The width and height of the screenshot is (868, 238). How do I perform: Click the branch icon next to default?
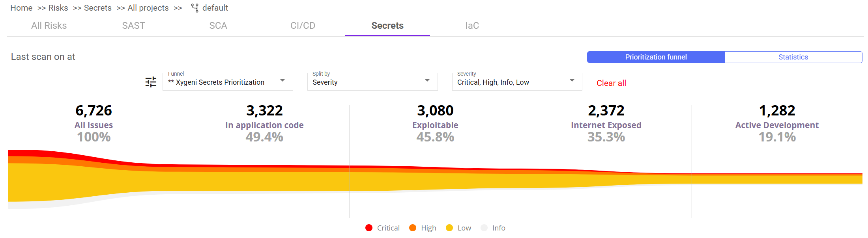point(195,8)
